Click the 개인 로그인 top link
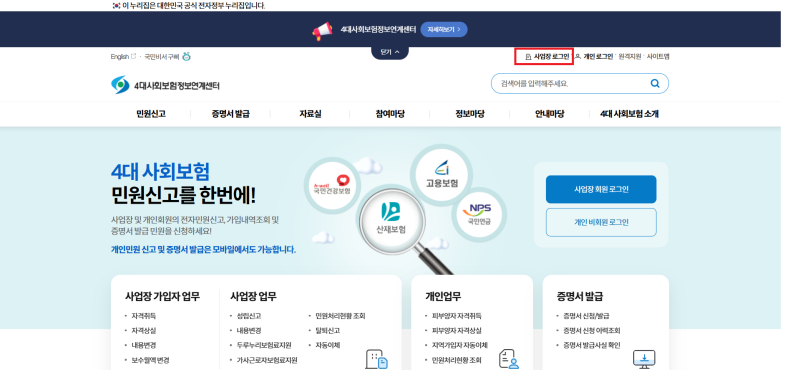 [594, 57]
